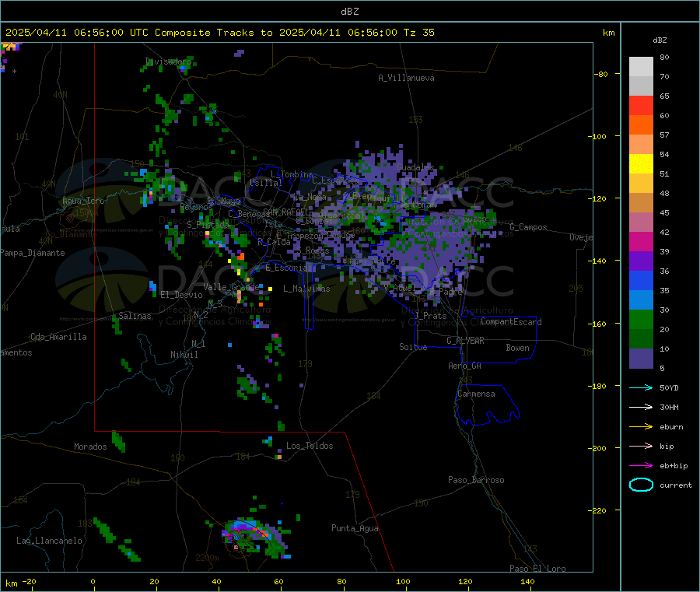The width and height of the screenshot is (700, 592).
Task: Select the light gray 80 dBZ color band
Action: coord(641,67)
